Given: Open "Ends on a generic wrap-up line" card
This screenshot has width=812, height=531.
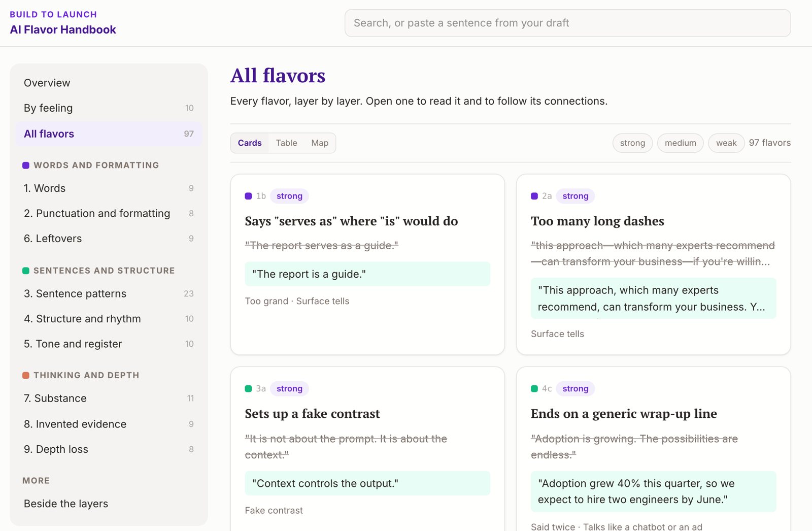Looking at the screenshot, I should click(654, 449).
